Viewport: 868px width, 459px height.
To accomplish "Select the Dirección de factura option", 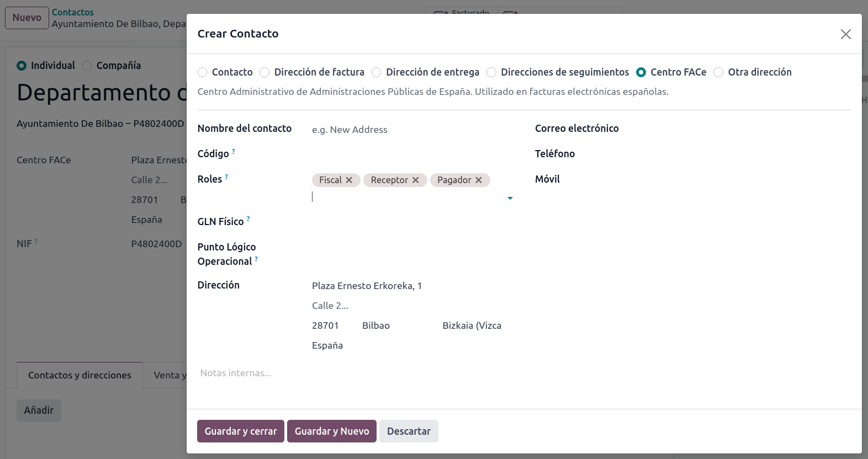I will (x=264, y=72).
